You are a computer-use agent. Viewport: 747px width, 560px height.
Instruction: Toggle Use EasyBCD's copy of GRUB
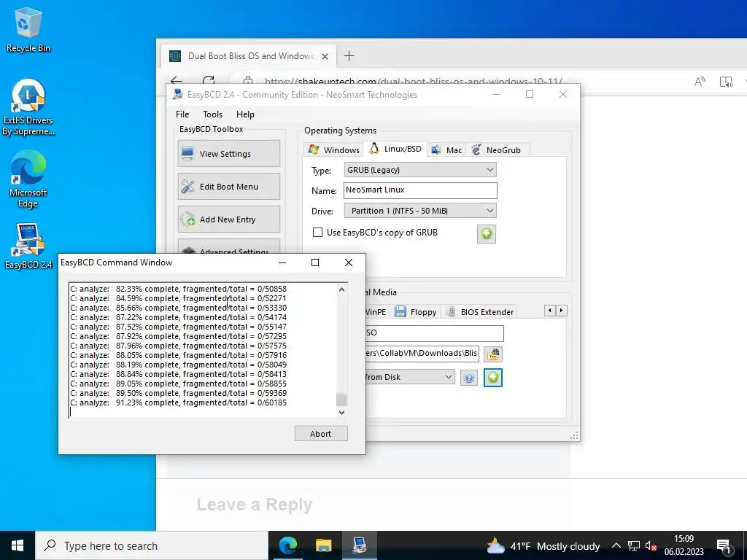point(317,233)
